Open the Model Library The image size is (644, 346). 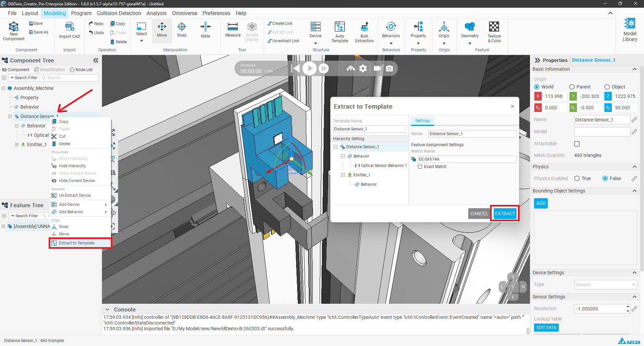[x=630, y=30]
